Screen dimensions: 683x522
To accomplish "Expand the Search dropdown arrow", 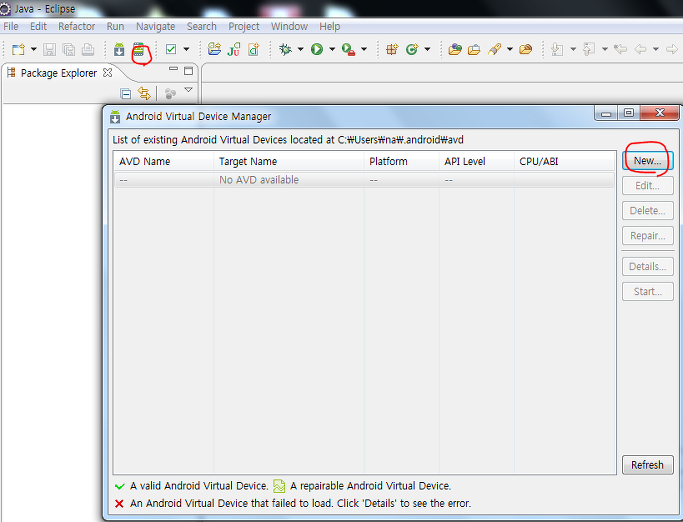I will 510,49.
